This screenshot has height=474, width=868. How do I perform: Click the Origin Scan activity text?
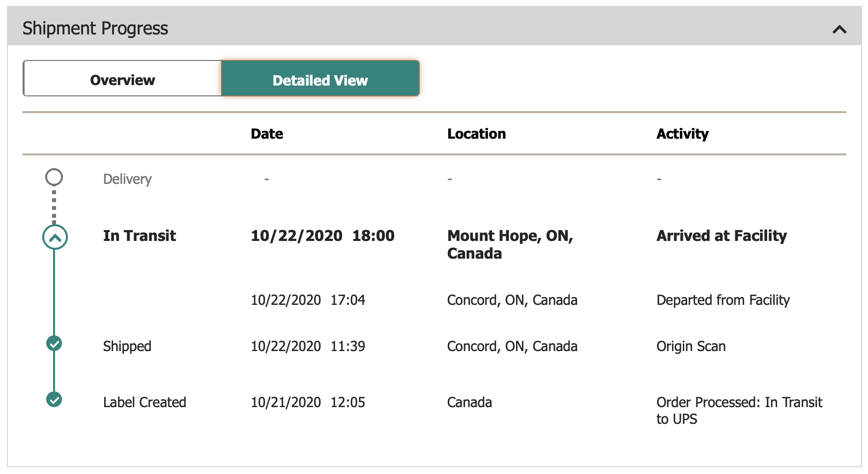point(691,346)
